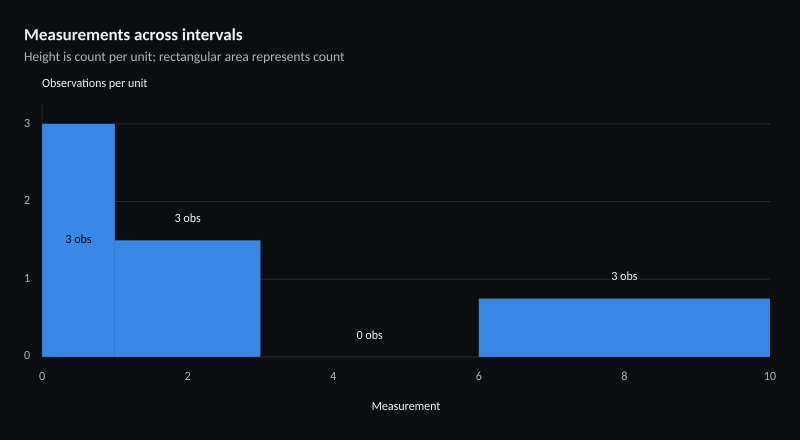The width and height of the screenshot is (800, 440).
Task: Click x-axis tick label 10
Action: [x=770, y=376]
